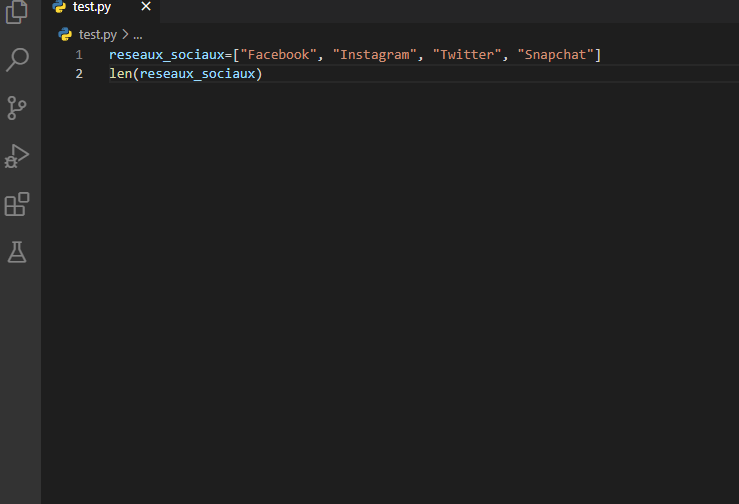Open the Run and Debug view
The width and height of the screenshot is (739, 504).
pos(17,156)
